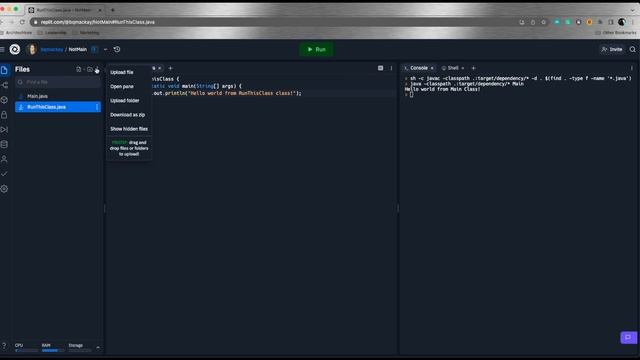Screen dimensions: 640x360
Task: Add a new editor tab with plus
Action: pyautogui.click(x=170, y=68)
